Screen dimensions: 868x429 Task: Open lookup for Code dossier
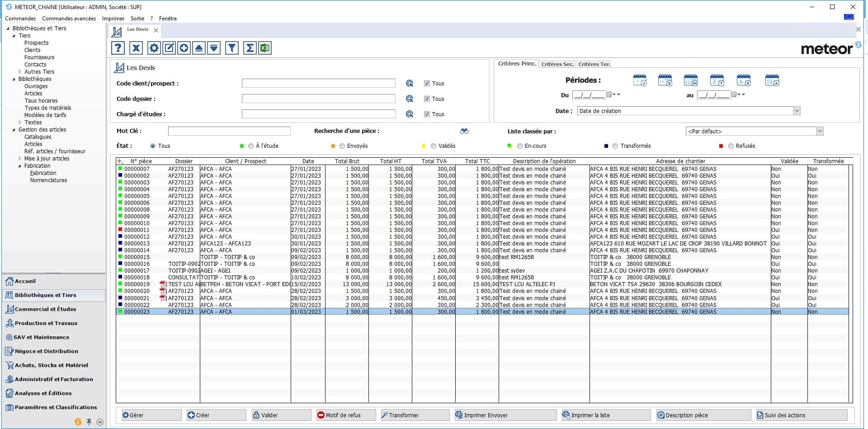click(410, 99)
